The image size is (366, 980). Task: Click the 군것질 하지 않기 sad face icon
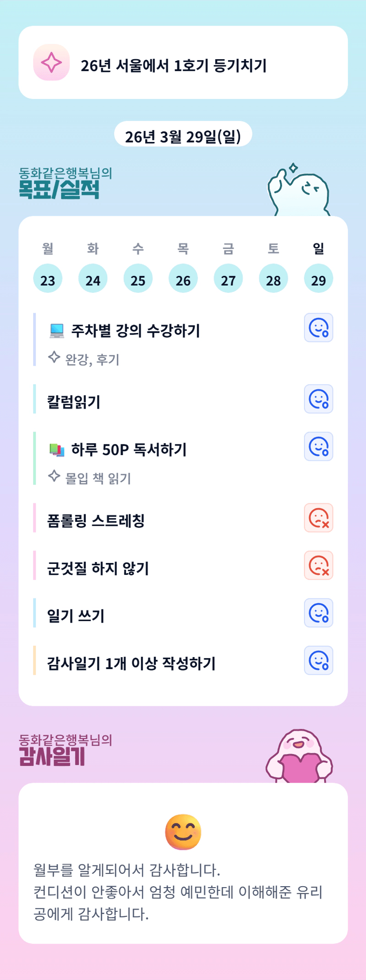(318, 565)
